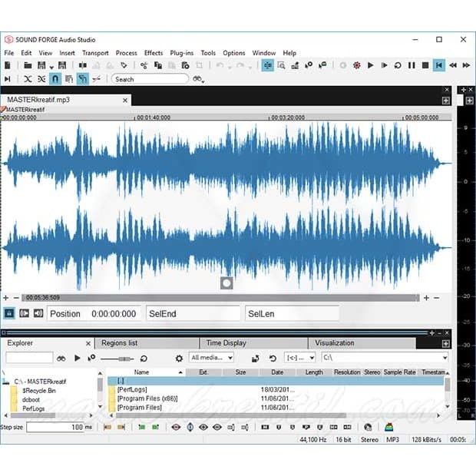476x476 pixels.
Task: Open the File menu
Action: 9,53
